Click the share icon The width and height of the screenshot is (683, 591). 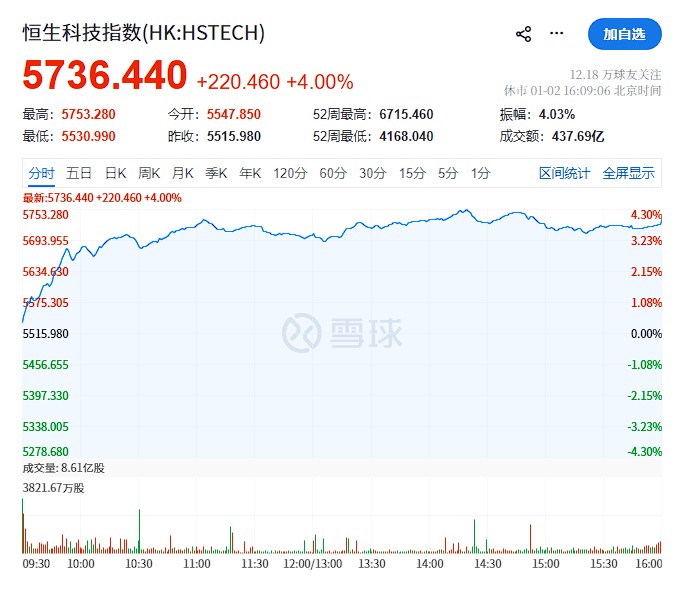coord(523,34)
